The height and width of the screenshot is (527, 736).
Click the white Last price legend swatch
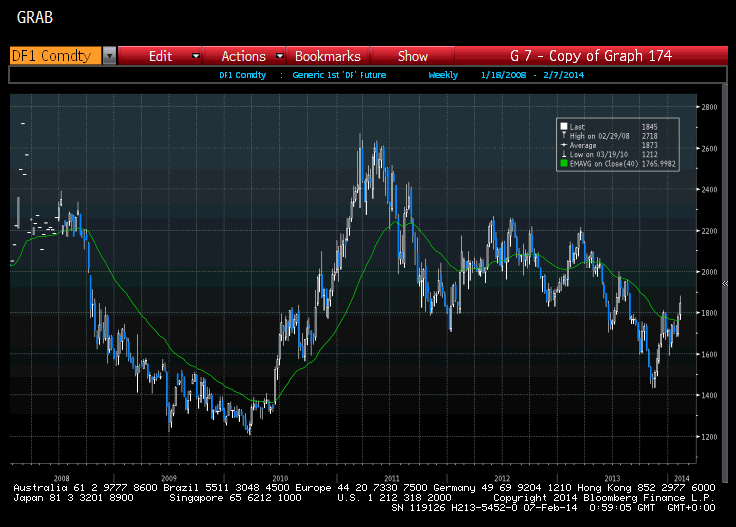click(x=564, y=126)
